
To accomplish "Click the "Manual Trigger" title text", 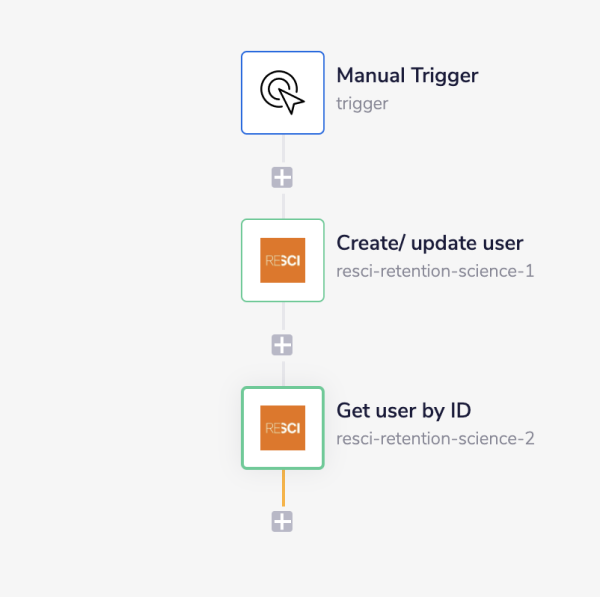I will point(407,76).
